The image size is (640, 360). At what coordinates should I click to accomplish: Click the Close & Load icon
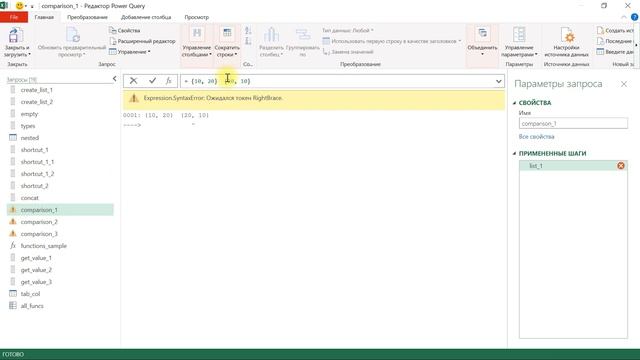(x=16, y=36)
